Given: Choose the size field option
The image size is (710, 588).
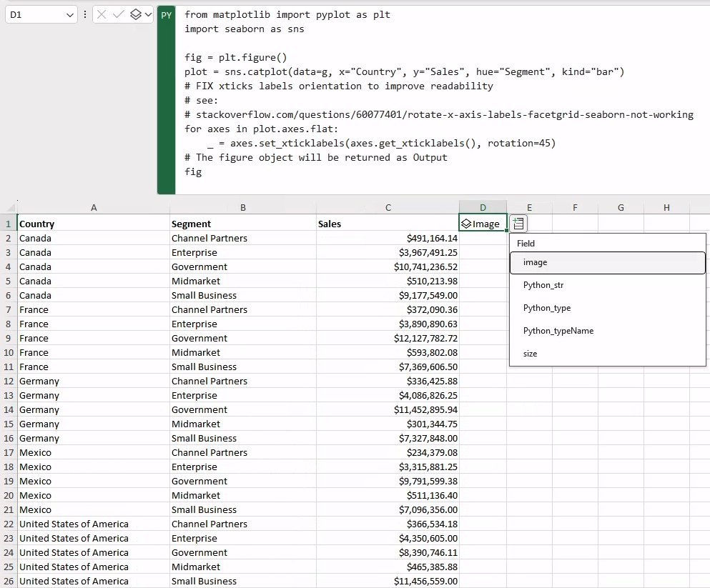Looking at the screenshot, I should (607, 354).
